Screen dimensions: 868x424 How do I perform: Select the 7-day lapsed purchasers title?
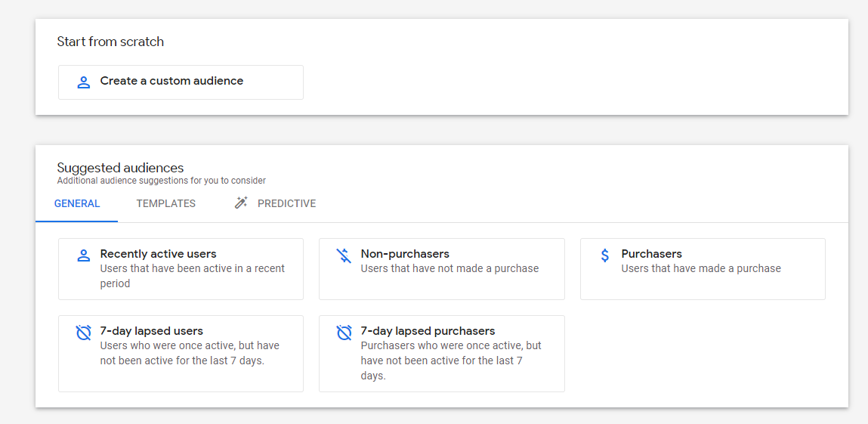428,331
